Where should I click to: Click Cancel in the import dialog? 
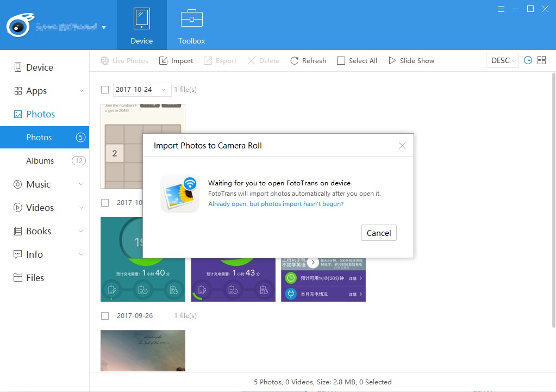379,233
